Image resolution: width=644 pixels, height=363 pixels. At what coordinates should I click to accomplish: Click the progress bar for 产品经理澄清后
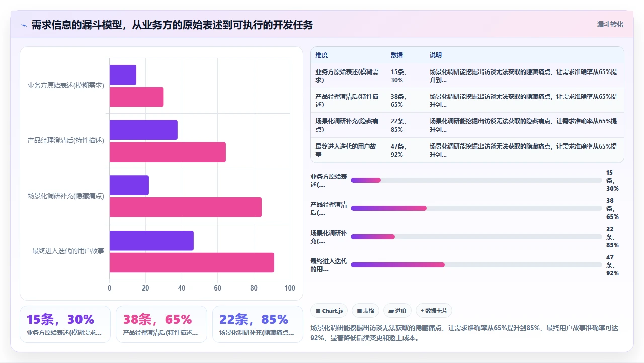[x=476, y=208]
